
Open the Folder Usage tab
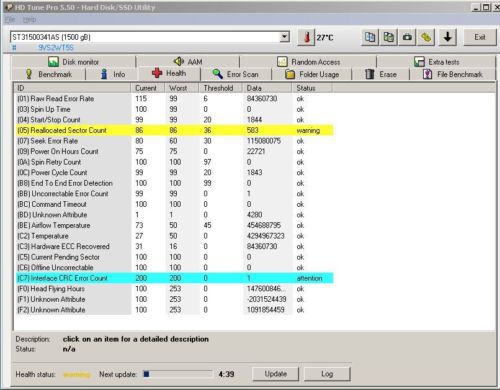(x=312, y=74)
